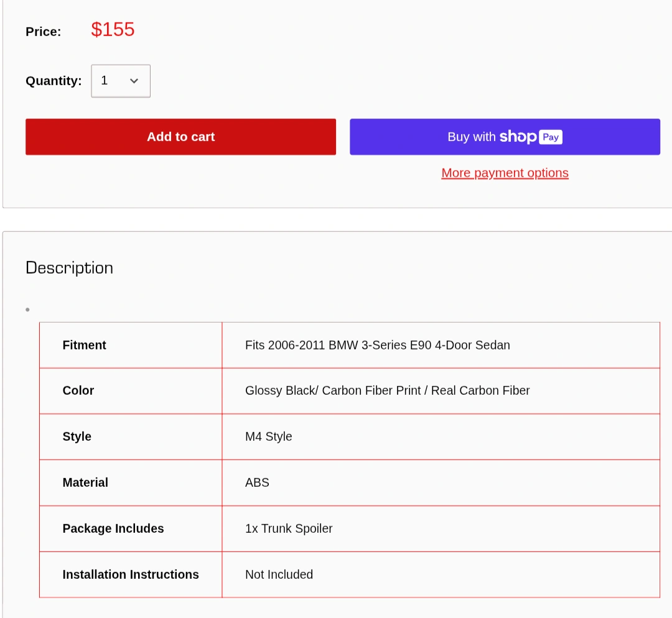Click the M4 Style value cell

268,436
